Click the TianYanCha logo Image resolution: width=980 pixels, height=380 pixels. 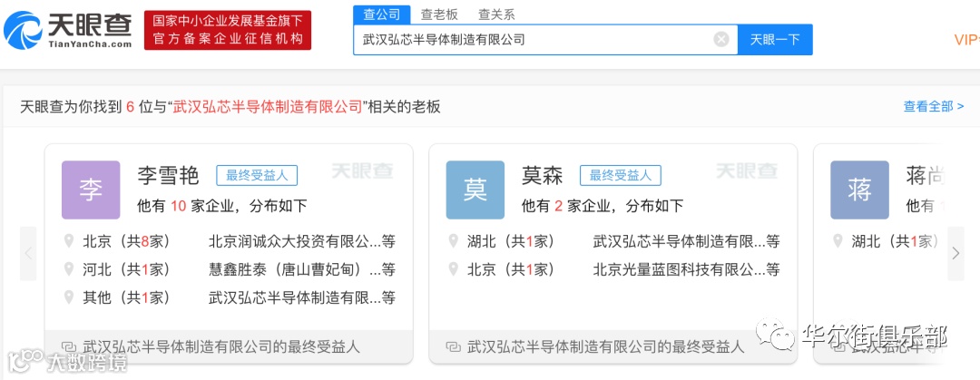(68, 30)
